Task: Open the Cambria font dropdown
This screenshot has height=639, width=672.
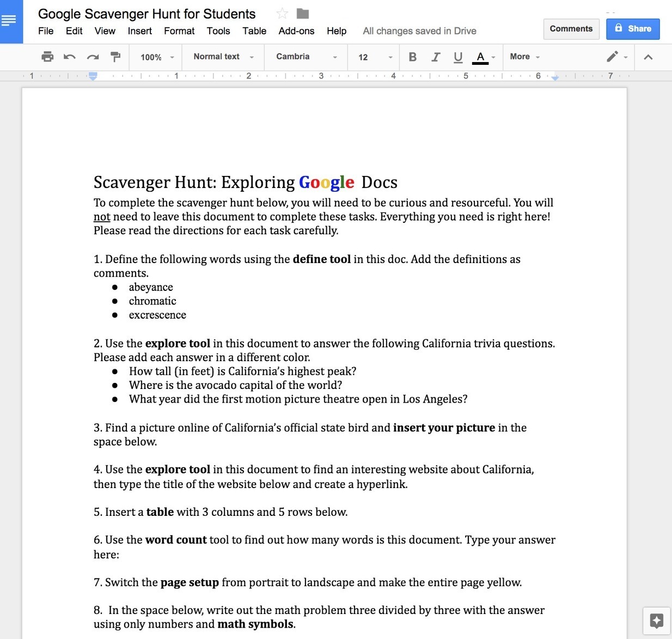Action: [x=306, y=57]
